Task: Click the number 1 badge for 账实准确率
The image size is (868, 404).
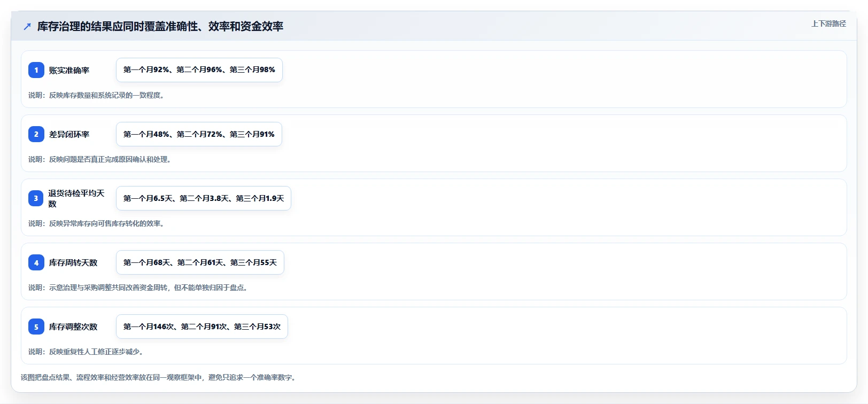Action: coord(36,70)
